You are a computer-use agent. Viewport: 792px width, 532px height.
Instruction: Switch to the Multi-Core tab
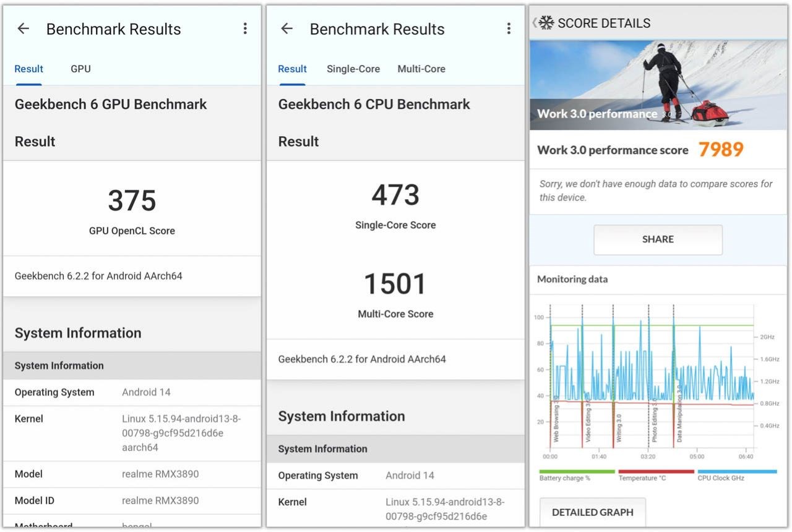click(x=421, y=69)
